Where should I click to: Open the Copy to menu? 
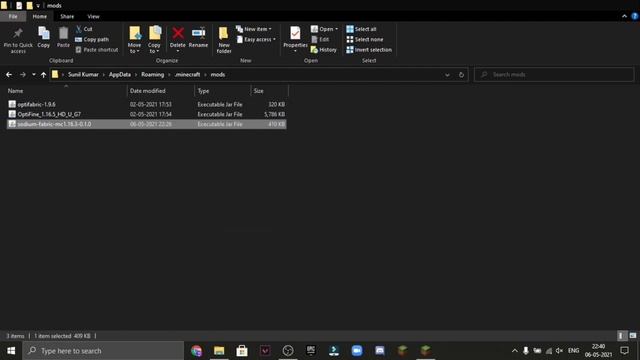pyautogui.click(x=154, y=40)
